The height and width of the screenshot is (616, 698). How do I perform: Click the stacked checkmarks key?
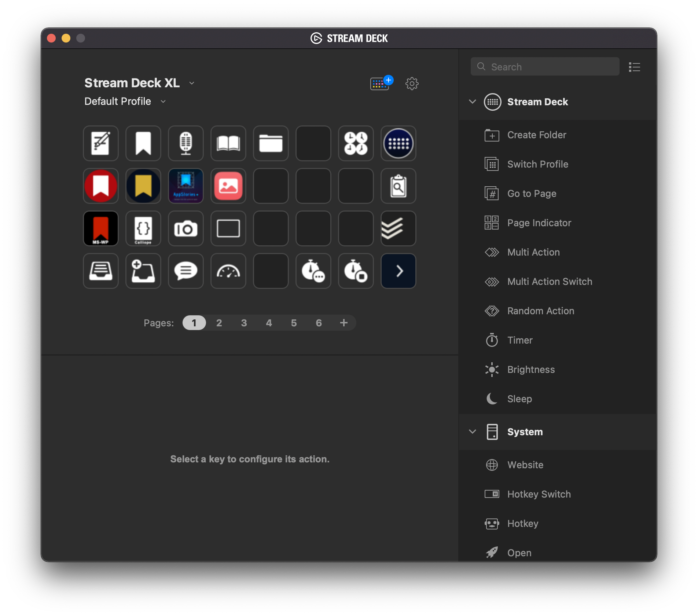pos(398,228)
